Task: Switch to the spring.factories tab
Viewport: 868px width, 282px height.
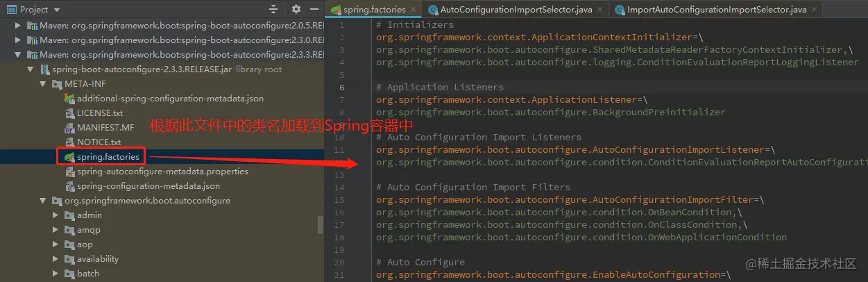Action: click(x=374, y=10)
